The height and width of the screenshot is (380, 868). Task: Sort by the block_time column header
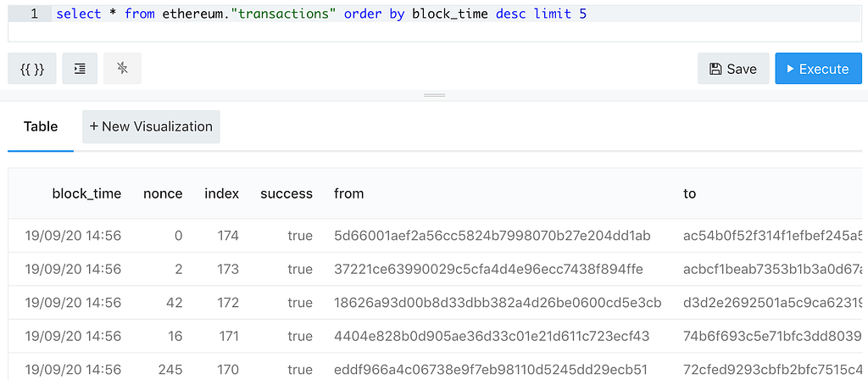[x=87, y=194]
